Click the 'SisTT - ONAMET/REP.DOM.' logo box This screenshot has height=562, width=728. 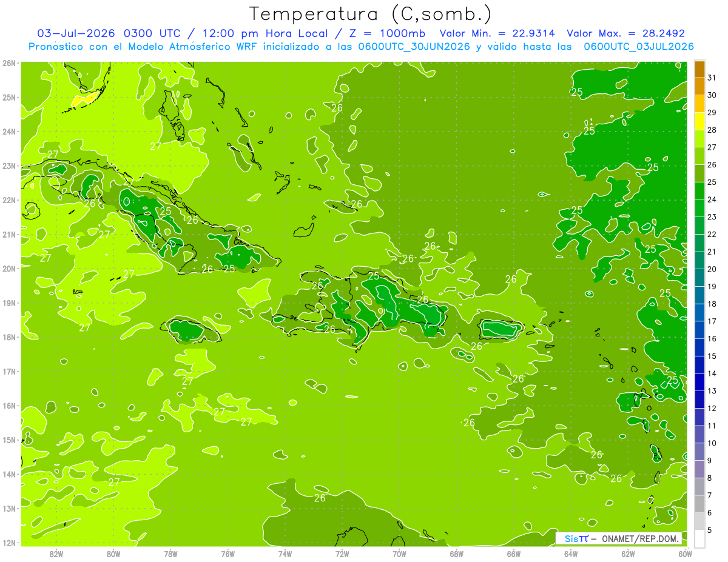(619, 538)
